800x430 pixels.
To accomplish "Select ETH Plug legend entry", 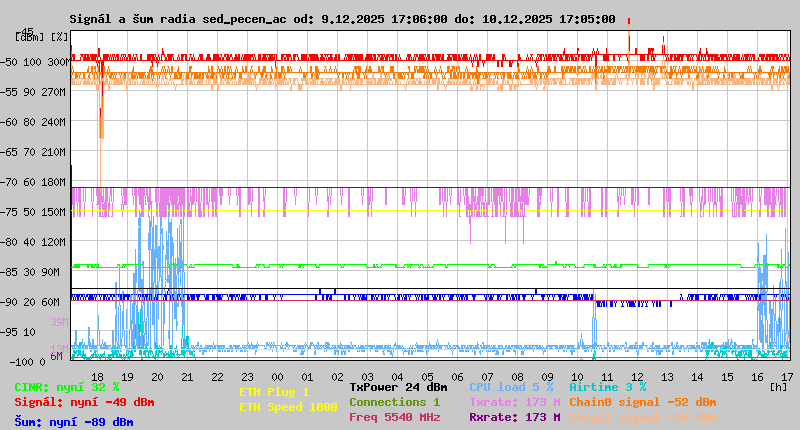I will pyautogui.click(x=274, y=392).
